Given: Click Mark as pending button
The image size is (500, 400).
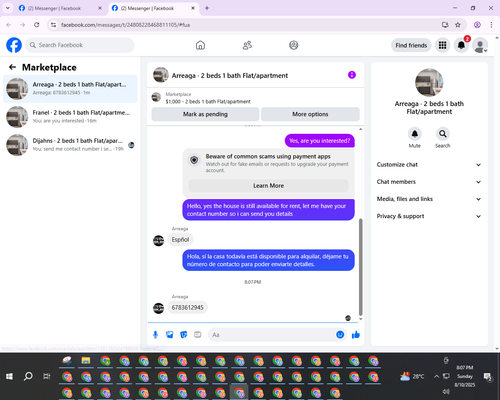Looking at the screenshot, I should point(205,114).
